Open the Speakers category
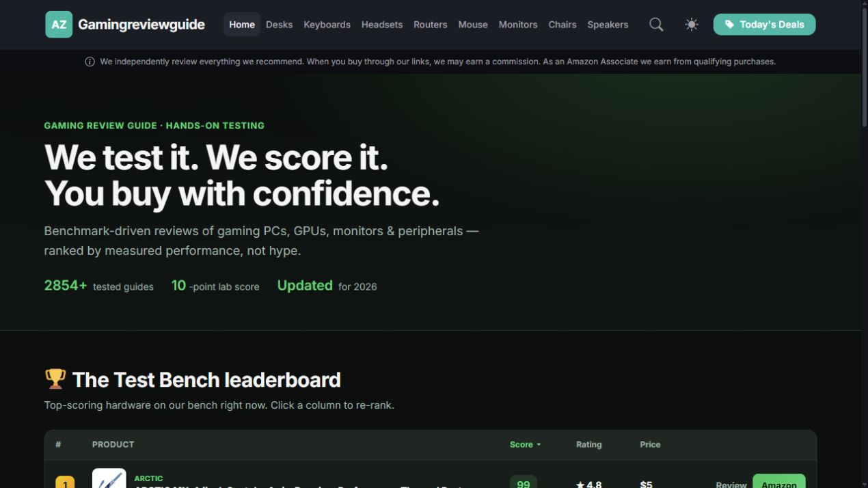Screen dimensions: 868x488 [x=608, y=25]
